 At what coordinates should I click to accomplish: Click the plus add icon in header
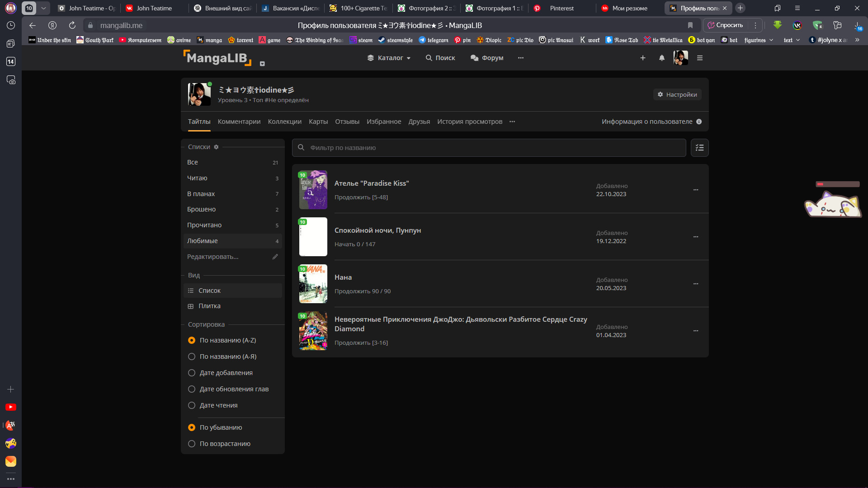642,58
